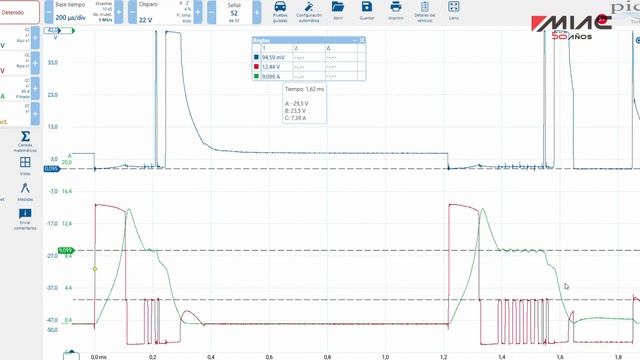Open the Pruebas guiadas car icon

(x=280, y=11)
